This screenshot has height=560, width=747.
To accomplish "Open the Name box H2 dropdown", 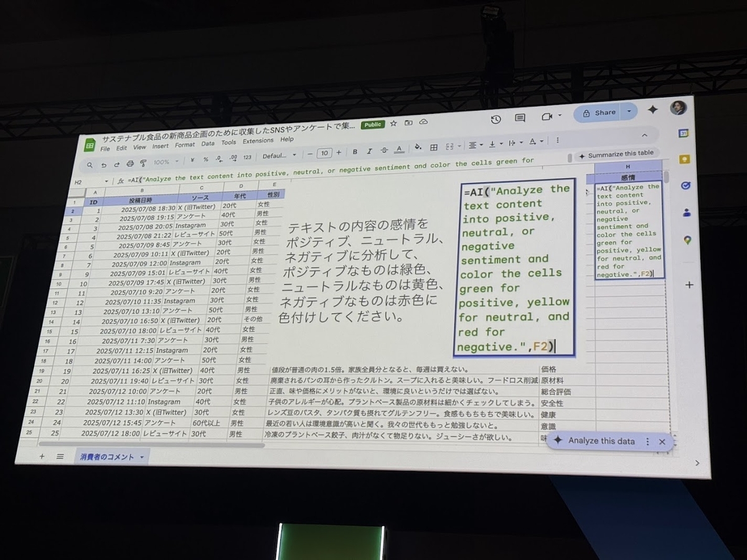I will click(108, 182).
